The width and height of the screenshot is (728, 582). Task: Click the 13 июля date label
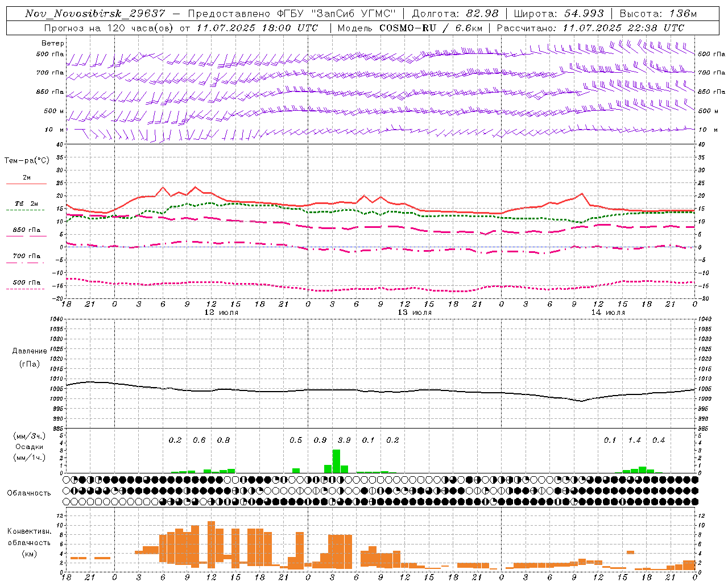415,313
